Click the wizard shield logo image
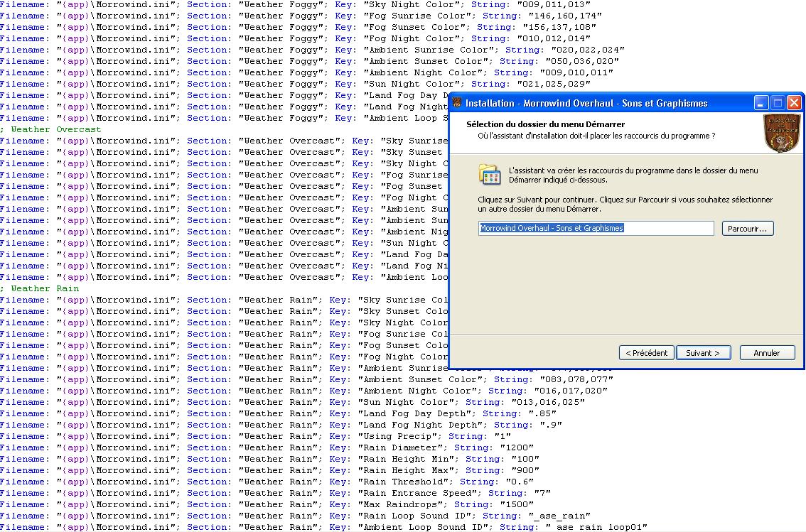The height and width of the screenshot is (532, 806). tap(782, 134)
